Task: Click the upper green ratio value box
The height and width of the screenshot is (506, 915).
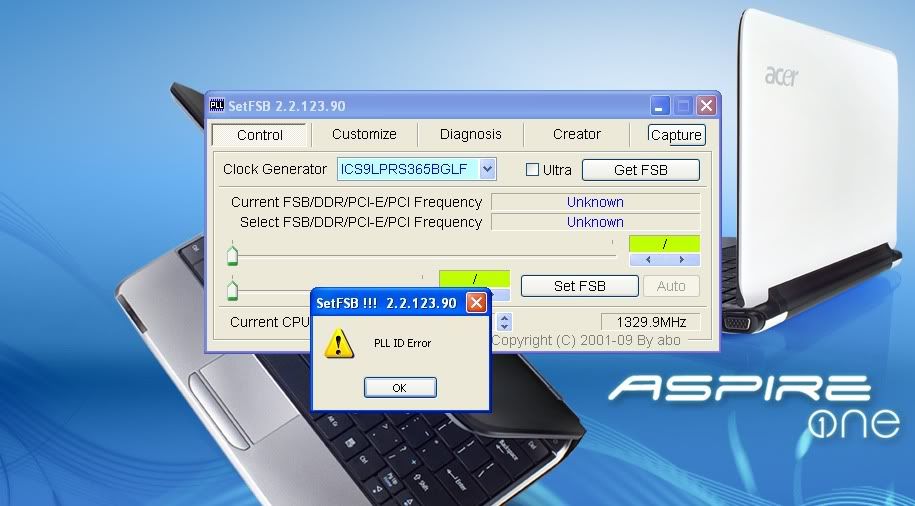Action: (x=665, y=244)
